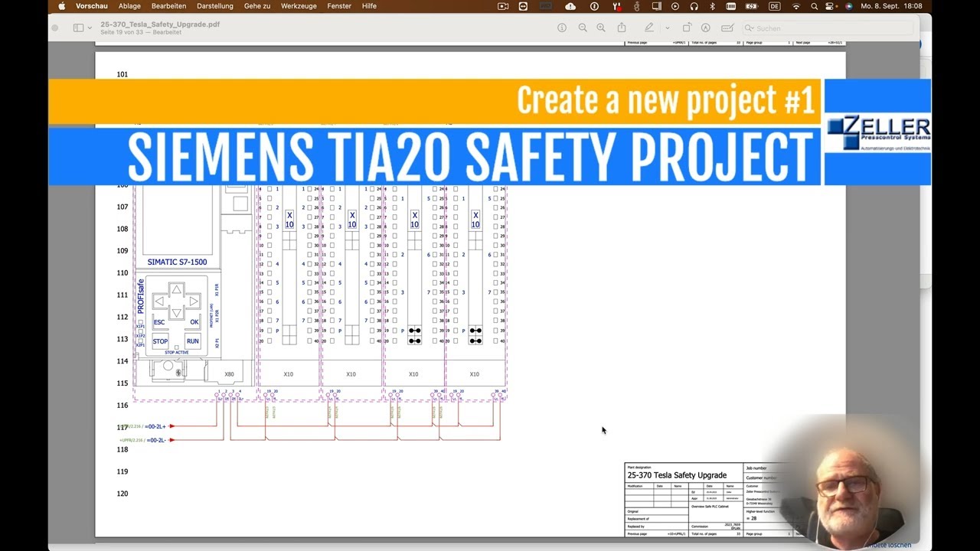Screen dimensions: 980x551
Task: Toggle the Preview sidebar view button
Action: pos(78,28)
